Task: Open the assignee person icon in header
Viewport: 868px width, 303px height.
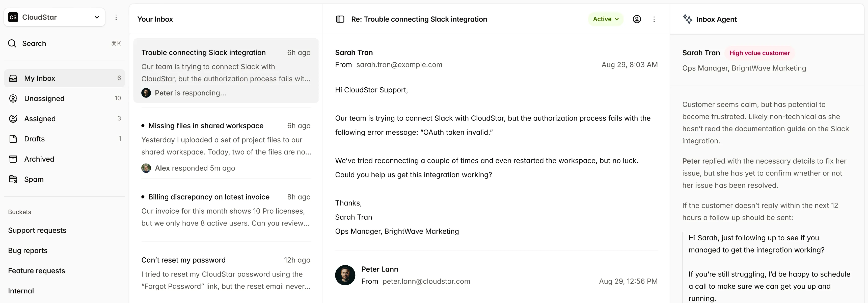Action: pyautogui.click(x=637, y=19)
